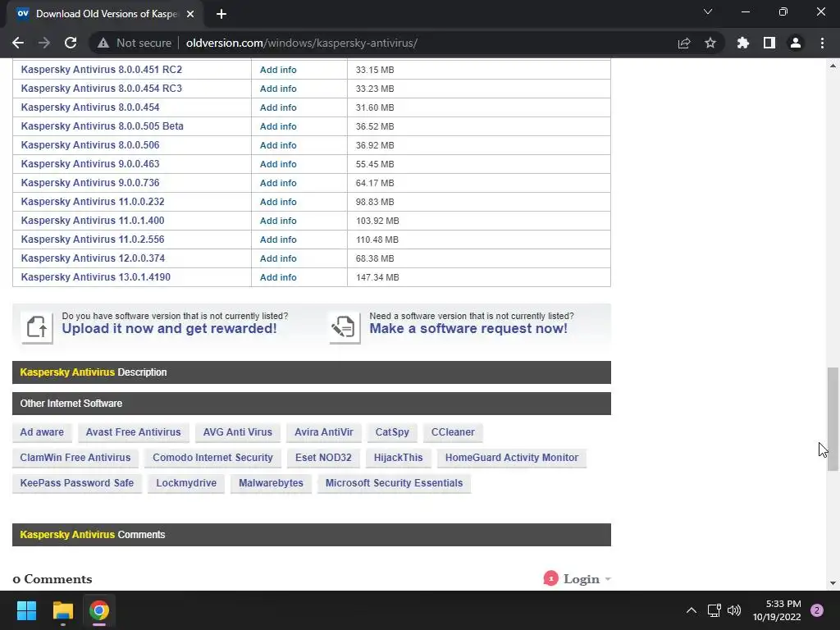Open the Avira AntiVir tag
The height and width of the screenshot is (630, 840).
click(x=323, y=431)
